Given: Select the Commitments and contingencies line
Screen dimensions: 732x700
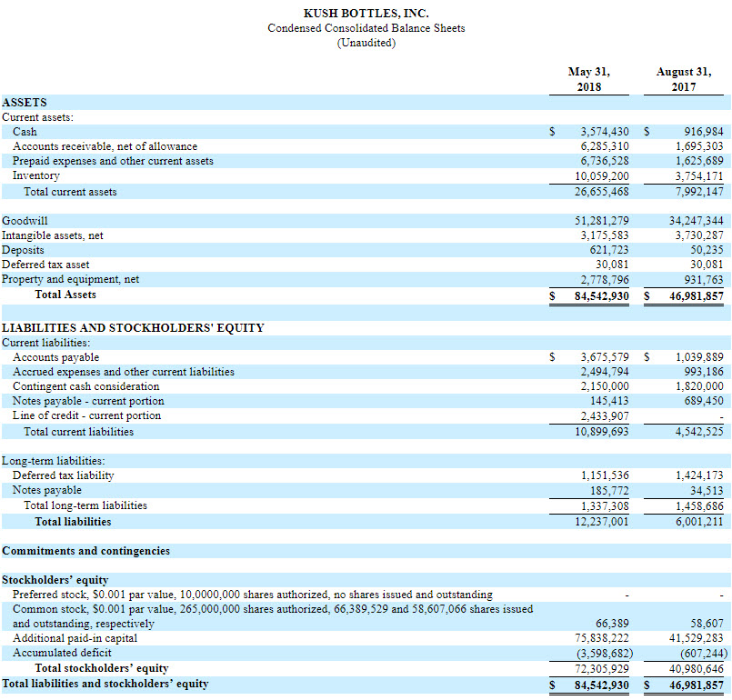Looking at the screenshot, I should coord(85,550).
